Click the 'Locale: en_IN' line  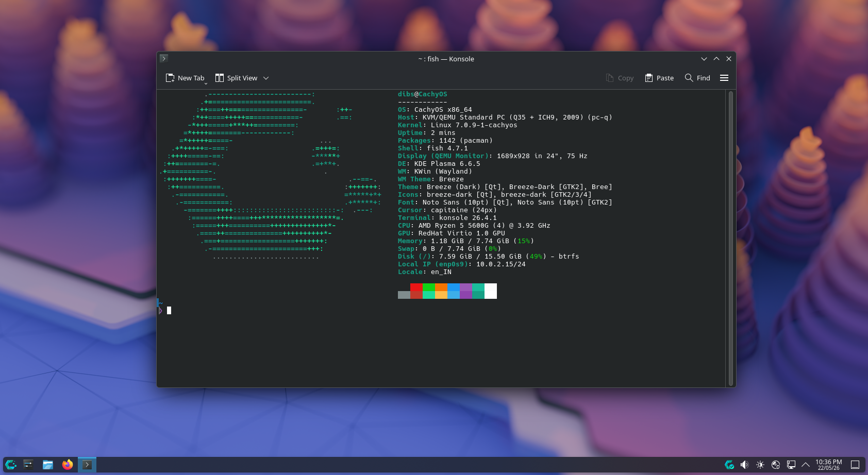click(425, 272)
